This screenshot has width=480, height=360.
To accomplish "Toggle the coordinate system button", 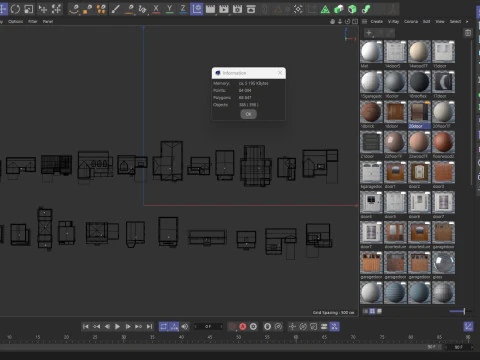I will click(197, 9).
